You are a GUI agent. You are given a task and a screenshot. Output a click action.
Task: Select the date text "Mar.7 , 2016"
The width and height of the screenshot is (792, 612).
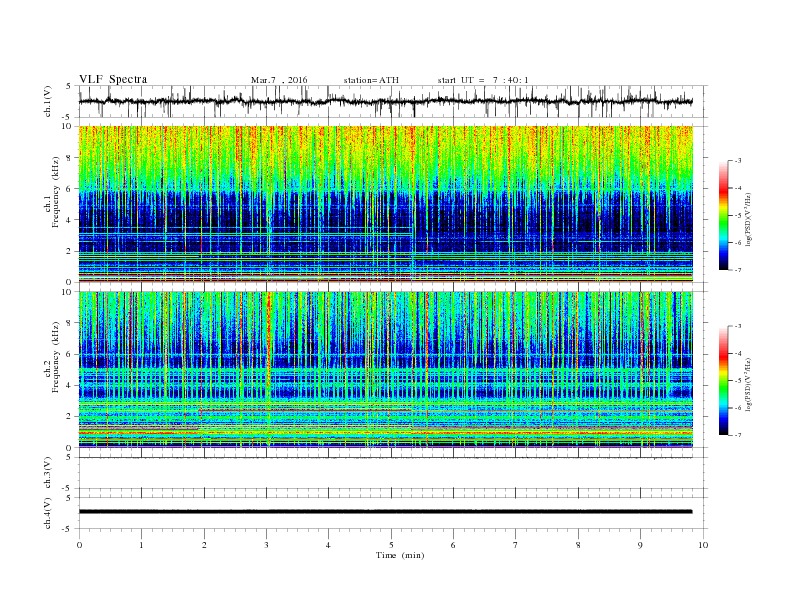pyautogui.click(x=279, y=80)
